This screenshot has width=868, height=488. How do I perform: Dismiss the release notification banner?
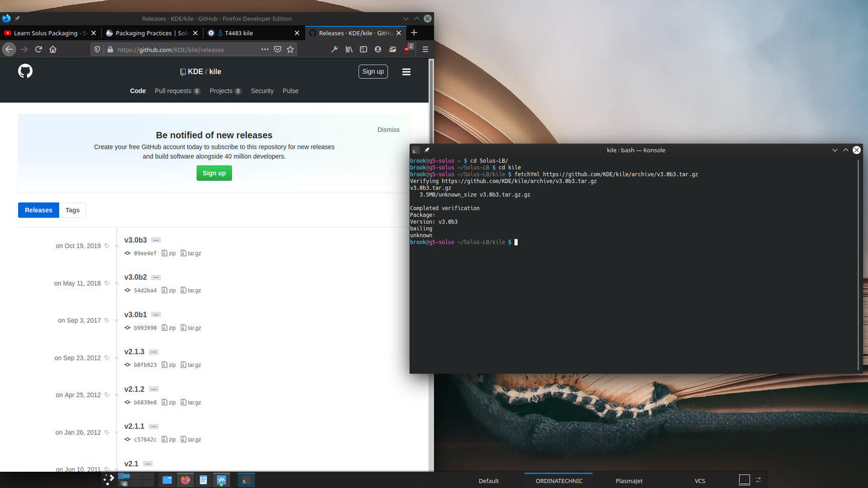click(388, 130)
